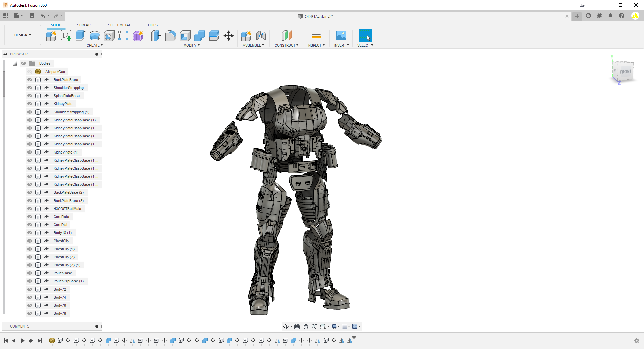Hide the CorePlate body
Image resolution: width=644 pixels, height=349 pixels.
30,217
